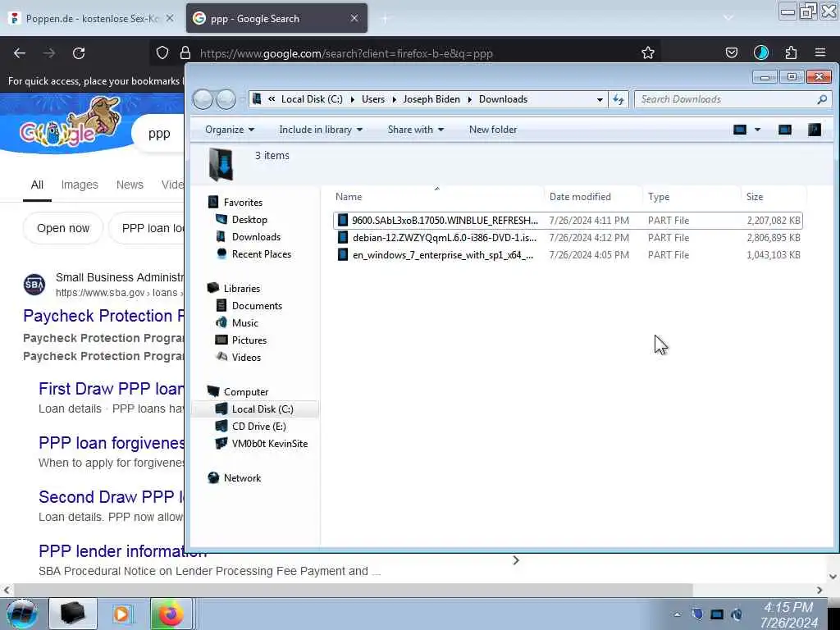Close the ppp - Google Search tab
Viewport: 840px width, 630px height.
(x=354, y=18)
